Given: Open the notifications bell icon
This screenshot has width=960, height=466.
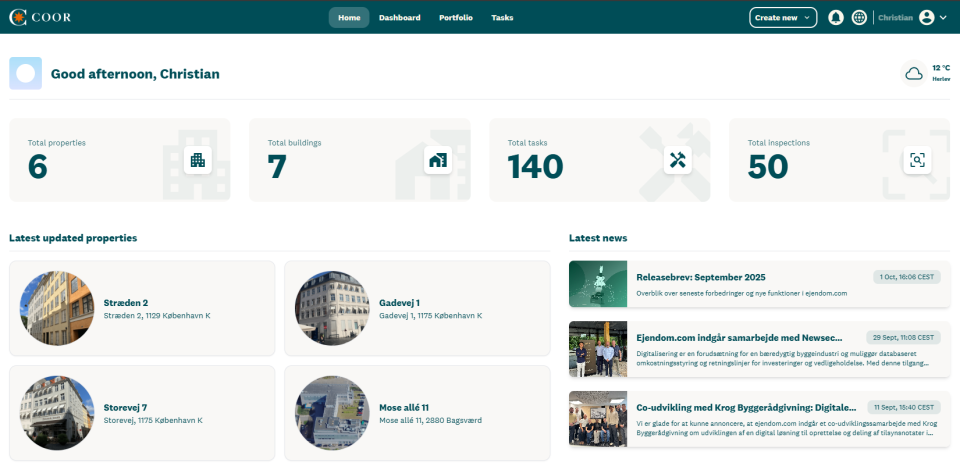Looking at the screenshot, I should (836, 17).
